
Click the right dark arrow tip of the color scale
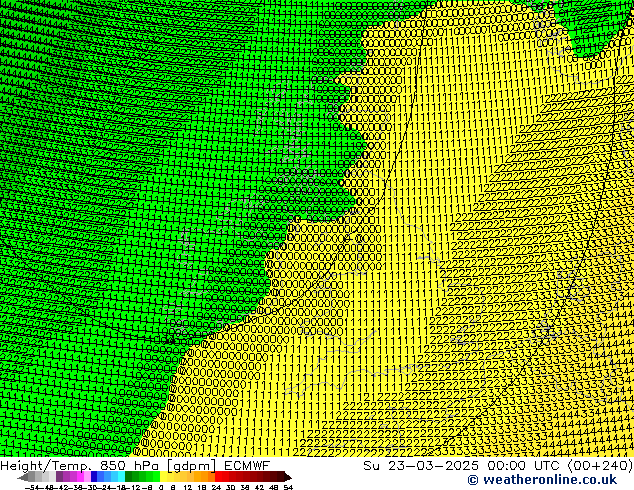click(288, 477)
